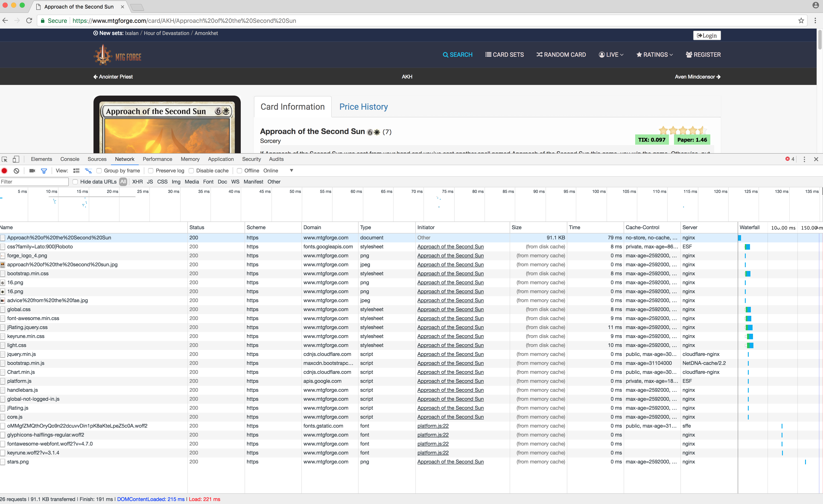
Task: Open the Anointer Priest previous card link
Action: click(113, 77)
